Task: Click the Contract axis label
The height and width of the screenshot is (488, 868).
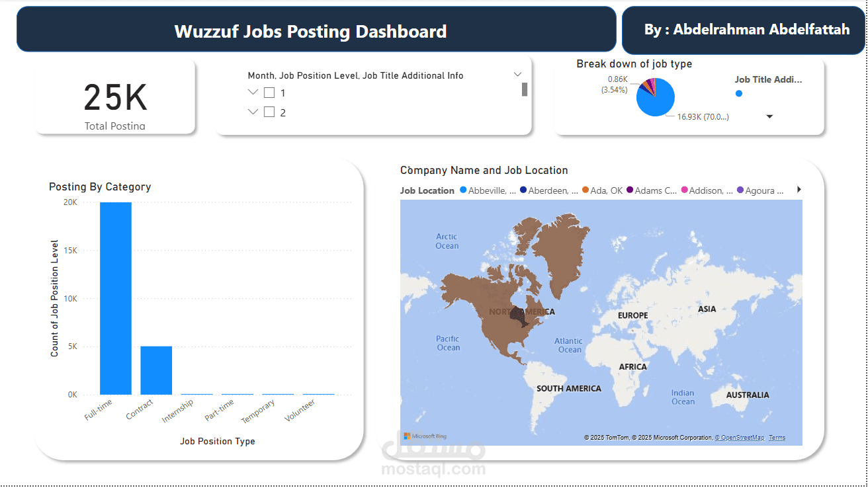Action: 140,409
